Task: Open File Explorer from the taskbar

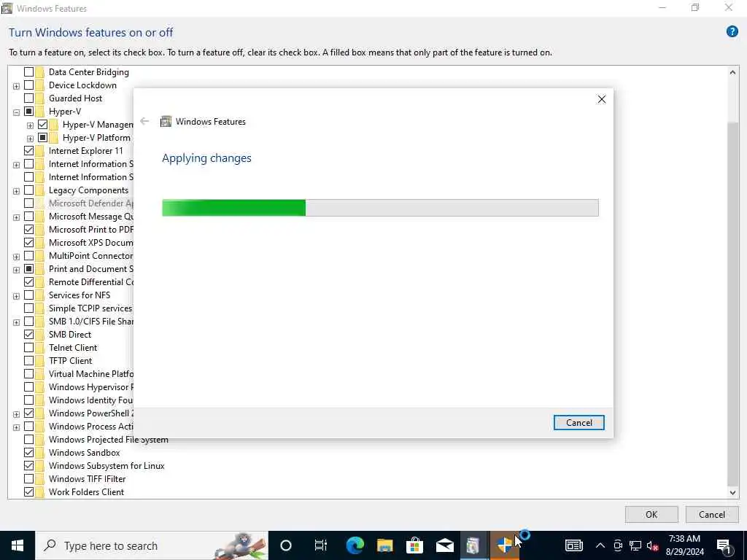Action: 385,545
